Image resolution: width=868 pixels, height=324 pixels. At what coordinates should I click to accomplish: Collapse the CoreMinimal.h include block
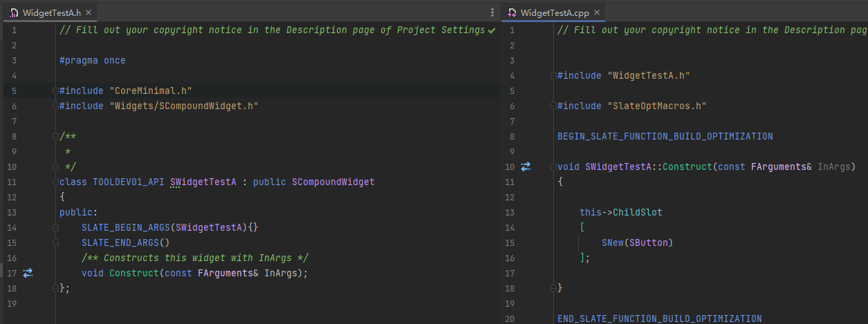pos(55,90)
